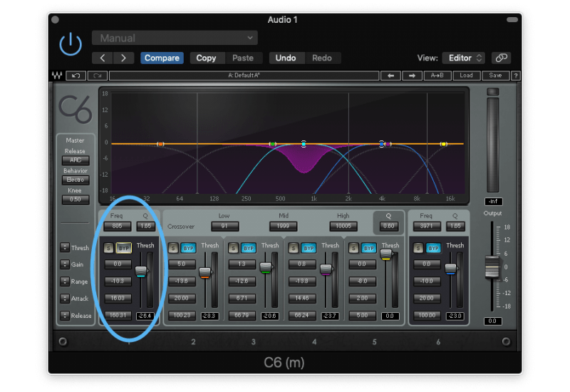Viewport: 570px width, 392px height.
Task: Adjust the master Gain stepper
Action: click(65, 264)
